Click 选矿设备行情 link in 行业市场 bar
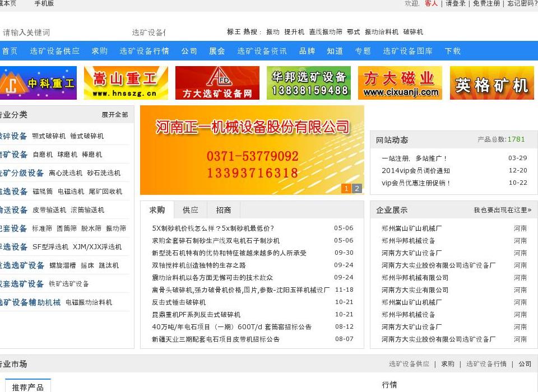Image resolution: width=538 pixels, height=392 pixels. click(486, 364)
